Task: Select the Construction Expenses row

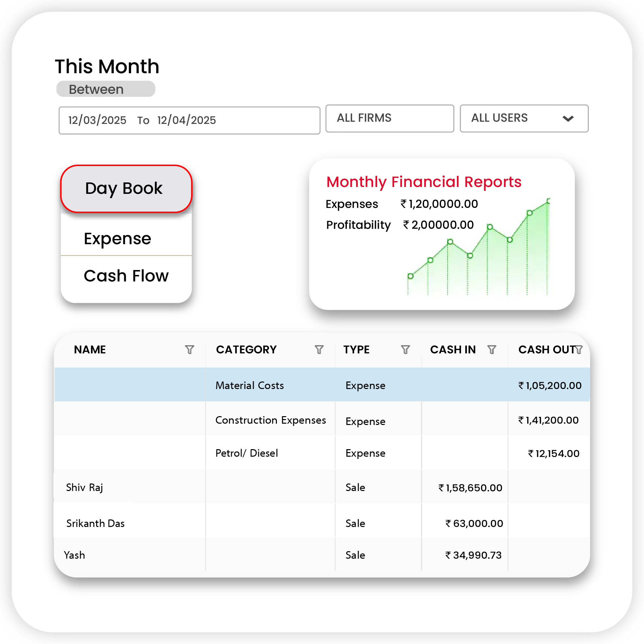Action: pyautogui.click(x=270, y=420)
